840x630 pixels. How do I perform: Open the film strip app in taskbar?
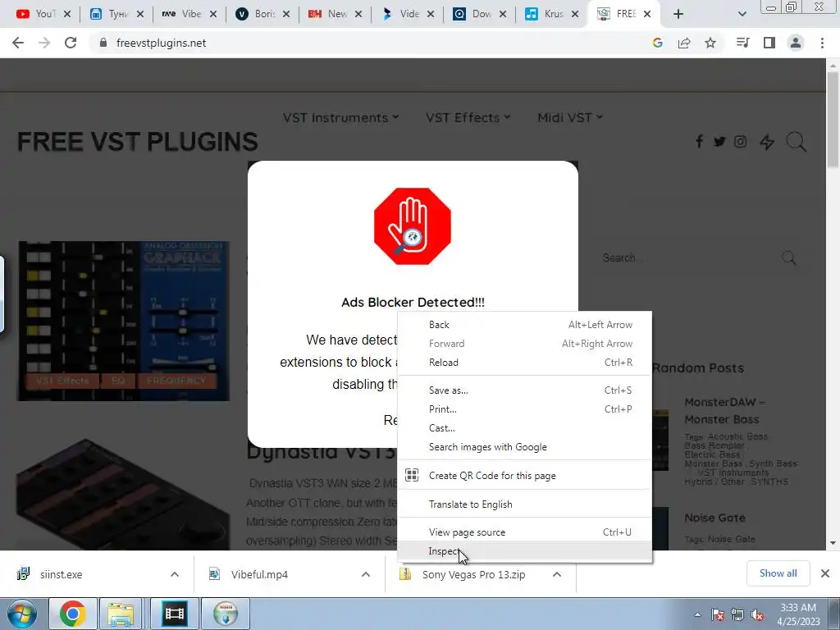[x=174, y=614]
